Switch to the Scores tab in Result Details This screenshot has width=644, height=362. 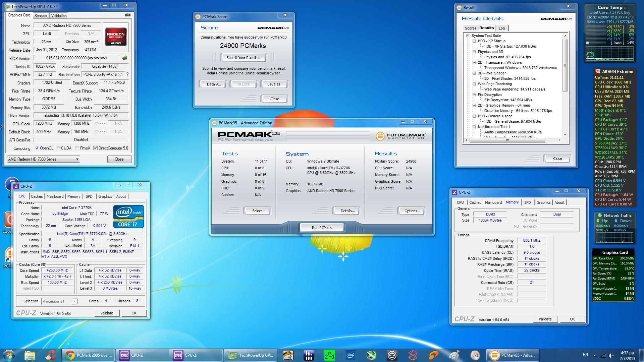[470, 28]
